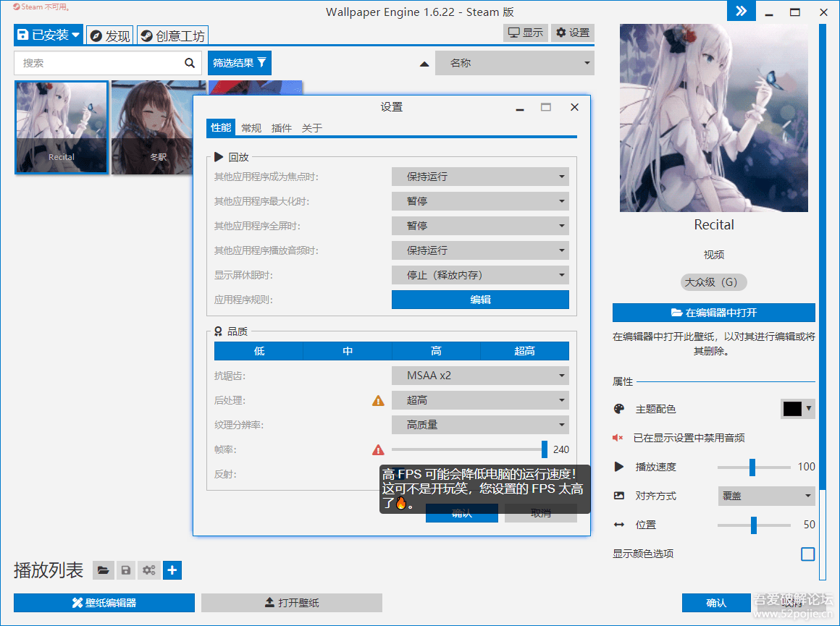Click the playback speed play icon
Image resolution: width=840 pixels, height=626 pixels.
pyautogui.click(x=618, y=466)
